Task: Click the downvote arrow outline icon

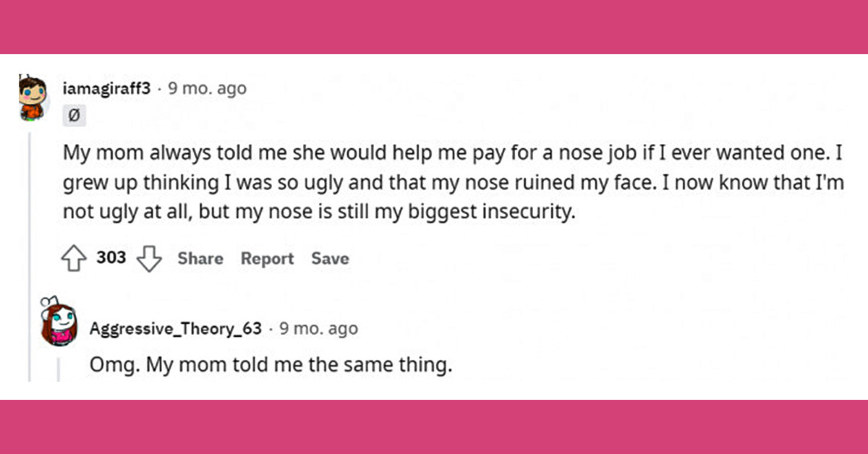Action: (150, 257)
